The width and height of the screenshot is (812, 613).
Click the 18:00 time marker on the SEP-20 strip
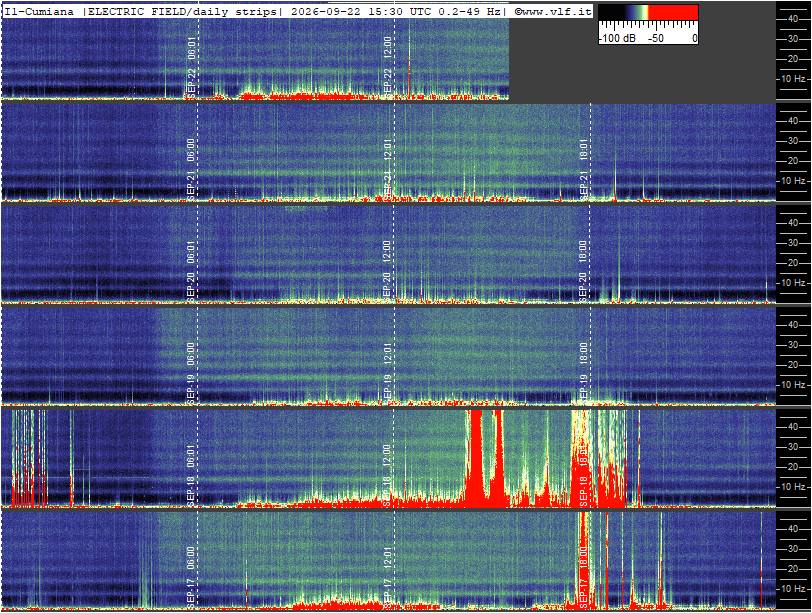click(583, 251)
